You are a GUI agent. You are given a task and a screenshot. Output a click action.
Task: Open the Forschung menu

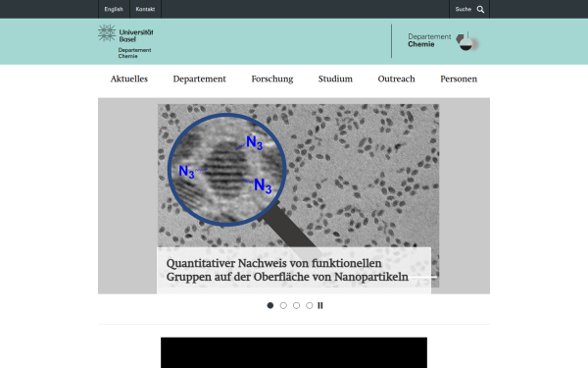[x=272, y=79]
